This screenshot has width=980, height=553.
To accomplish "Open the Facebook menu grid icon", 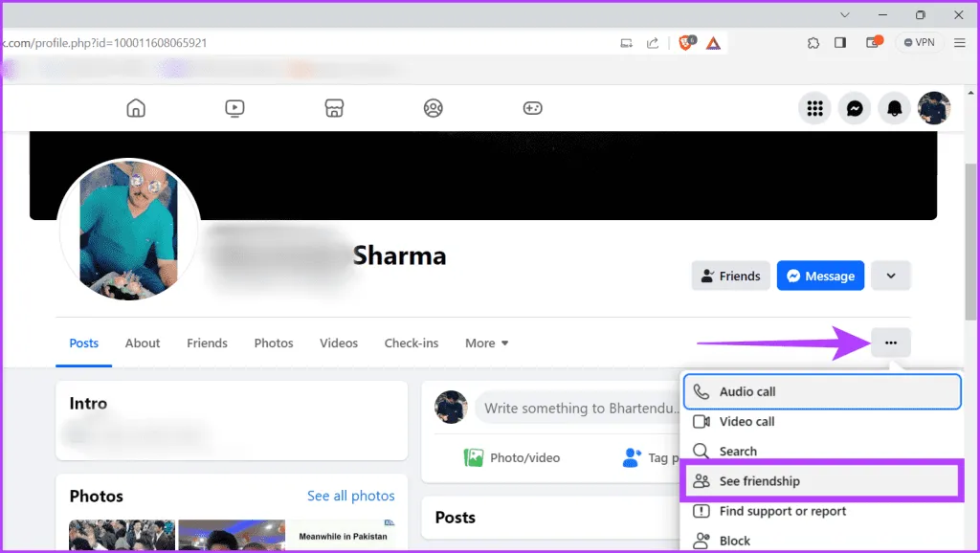I will tap(815, 109).
